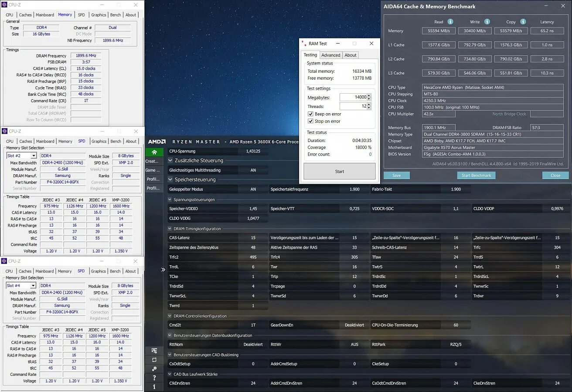Screen dimensions: 572x392
Task: Click the Start button in RAM Test
Action: (x=340, y=171)
